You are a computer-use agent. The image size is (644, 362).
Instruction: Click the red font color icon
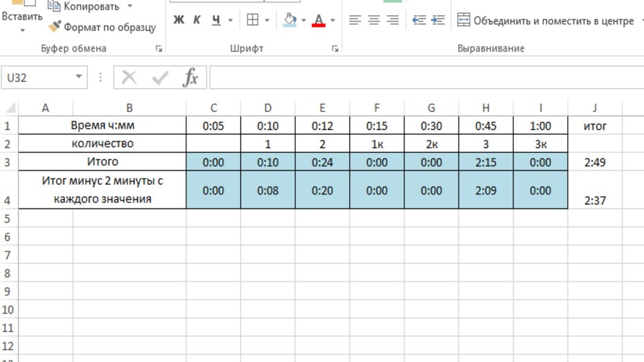(x=319, y=19)
